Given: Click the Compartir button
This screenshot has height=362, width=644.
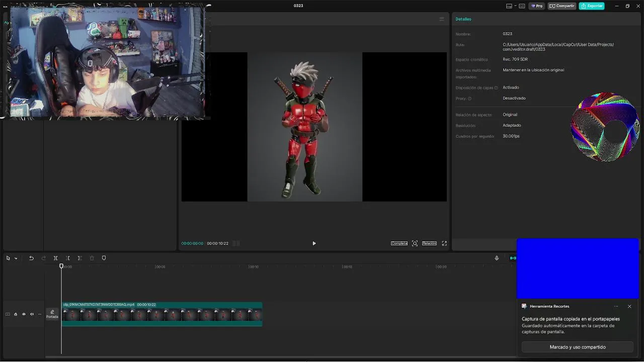Looking at the screenshot, I should [x=562, y=6].
